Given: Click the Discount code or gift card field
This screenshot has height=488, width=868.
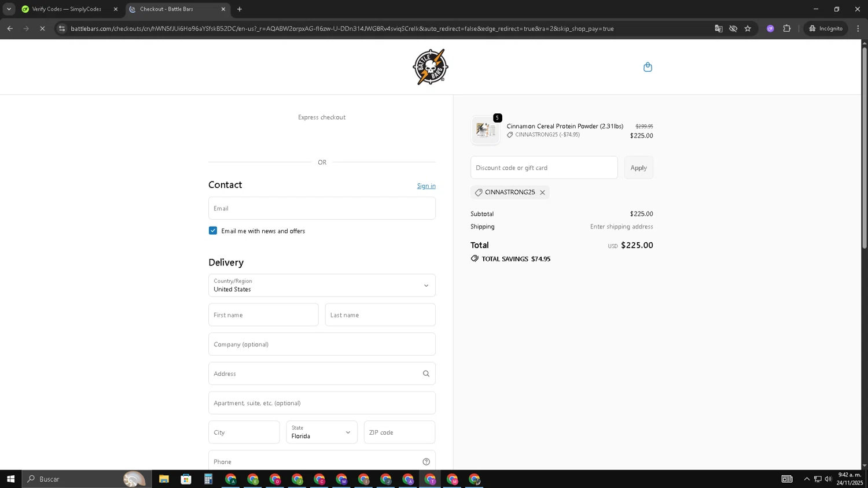Looking at the screenshot, I should 543,168.
